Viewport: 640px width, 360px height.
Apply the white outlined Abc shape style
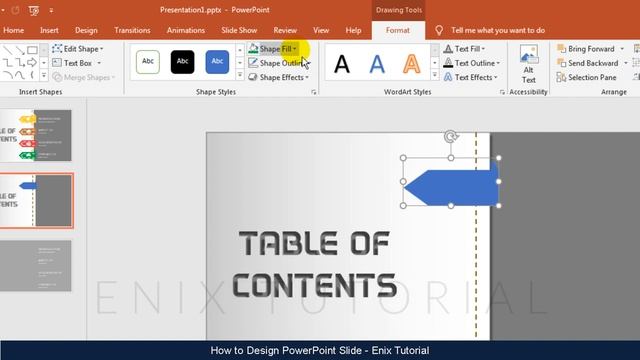148,62
